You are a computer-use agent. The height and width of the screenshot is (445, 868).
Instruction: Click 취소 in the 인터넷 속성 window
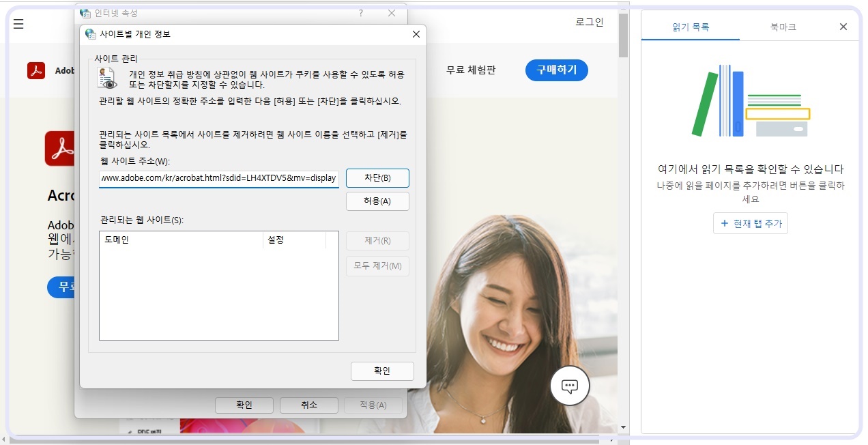pyautogui.click(x=309, y=405)
